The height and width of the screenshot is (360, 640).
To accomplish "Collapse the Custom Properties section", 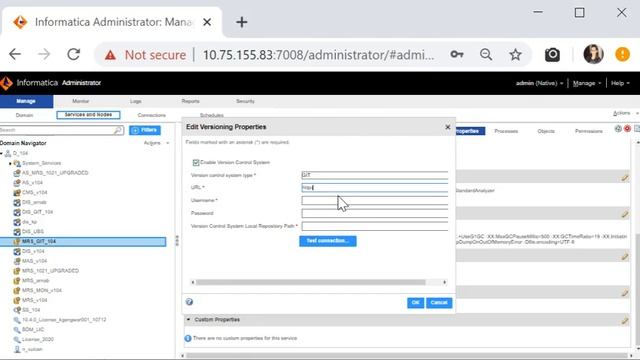I will click(x=188, y=320).
